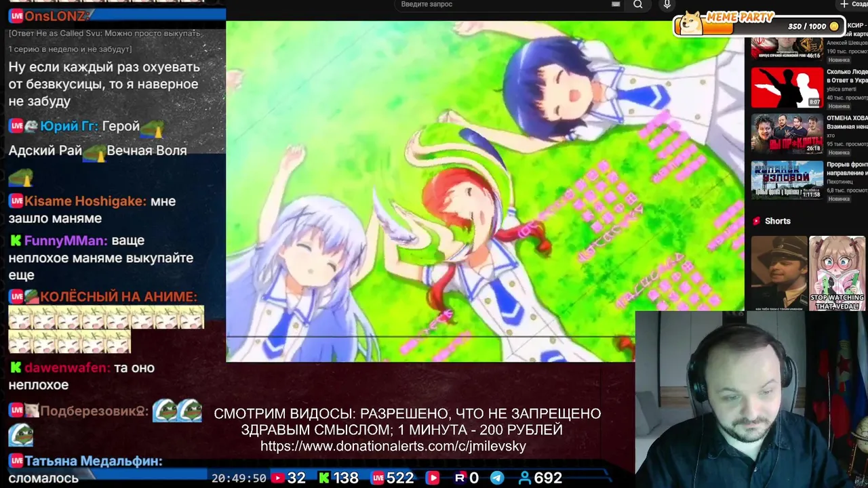Click the Telegram icon in status bar
868x488 pixels.
(497, 478)
